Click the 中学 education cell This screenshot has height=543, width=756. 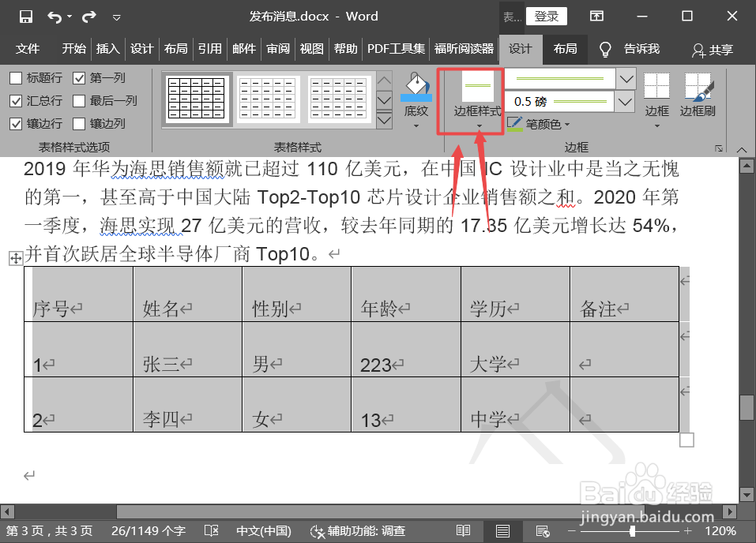515,405
